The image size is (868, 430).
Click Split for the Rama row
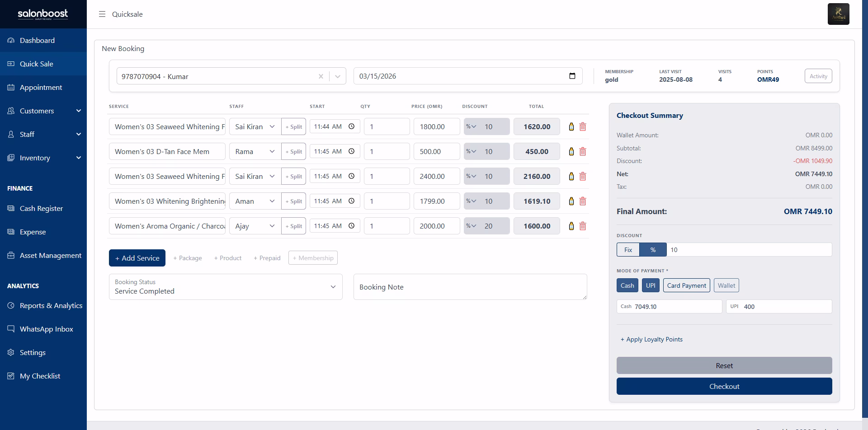tap(294, 151)
